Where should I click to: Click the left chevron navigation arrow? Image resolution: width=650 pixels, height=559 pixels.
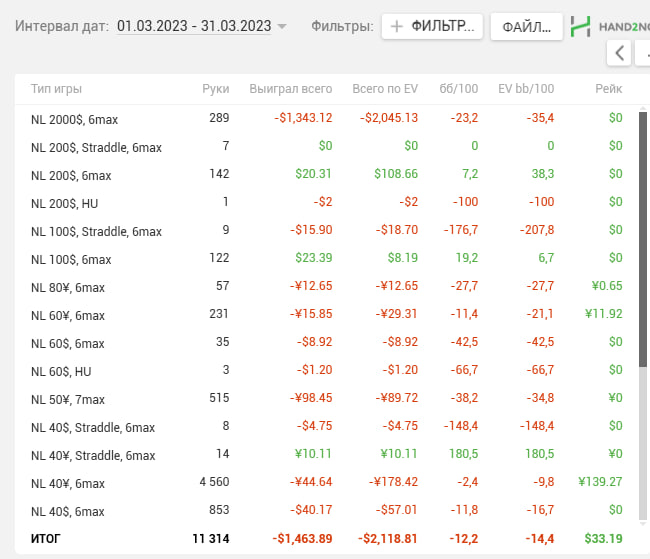pyautogui.click(x=619, y=53)
